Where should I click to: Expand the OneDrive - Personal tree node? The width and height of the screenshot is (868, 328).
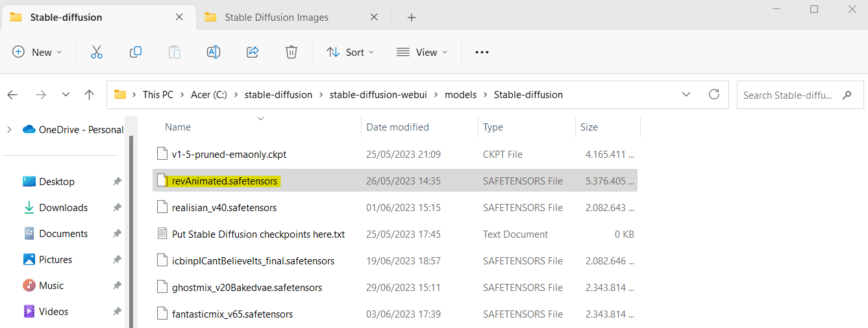coord(9,129)
